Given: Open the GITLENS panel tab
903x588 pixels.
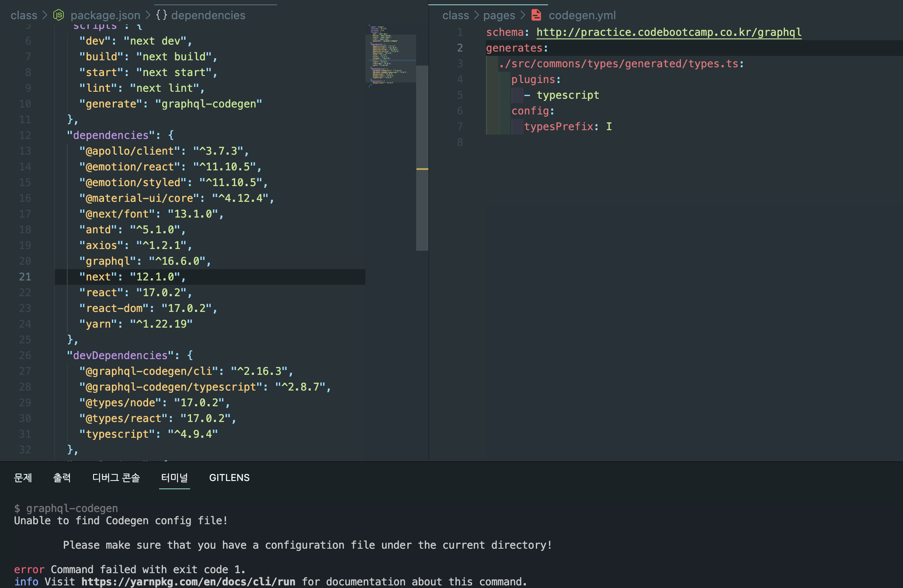Looking at the screenshot, I should [229, 477].
